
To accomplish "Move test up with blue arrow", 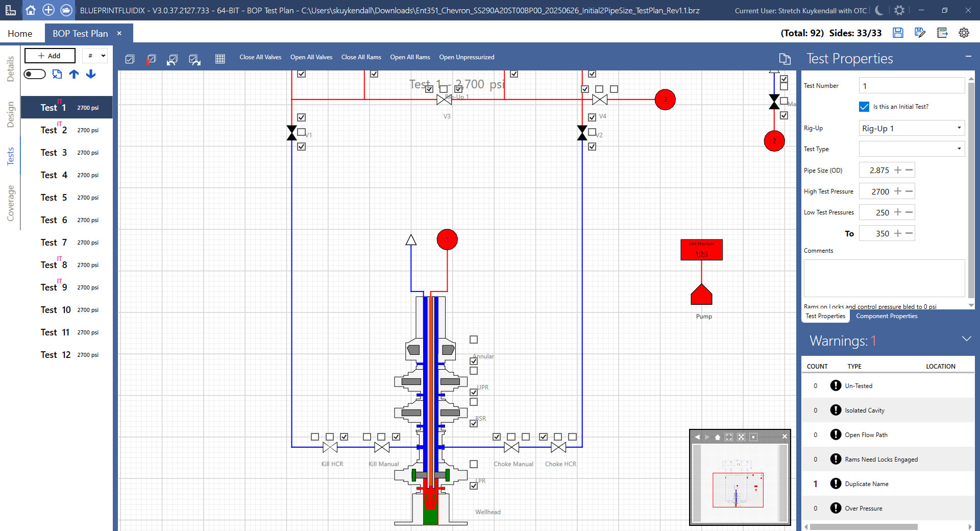I will (x=74, y=75).
